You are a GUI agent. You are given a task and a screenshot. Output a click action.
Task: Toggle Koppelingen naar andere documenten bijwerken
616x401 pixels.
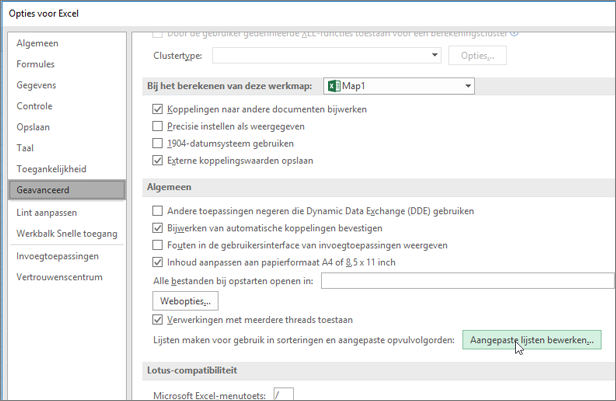[x=158, y=109]
